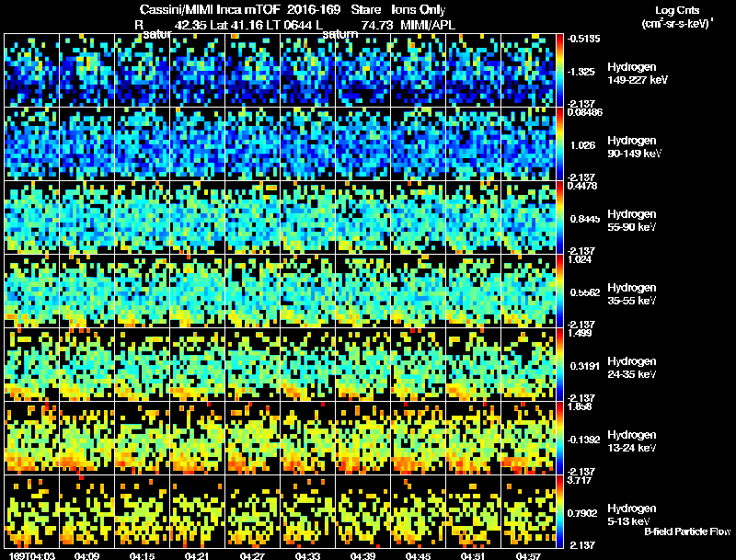
Task: Select the 04:03 panel in the 149-227 keV row
Action: click(32, 71)
